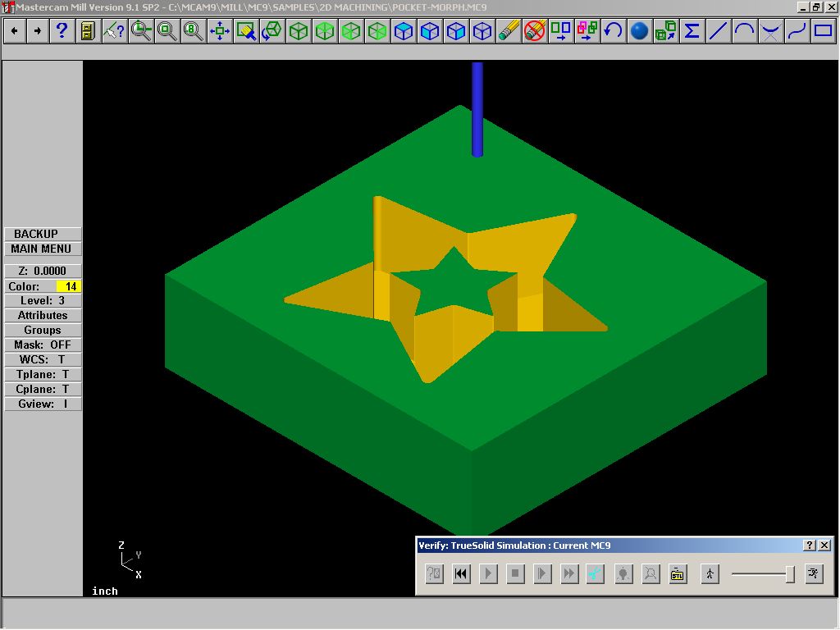Click the next toolbar page arrow
840x630 pixels.
coord(38,31)
